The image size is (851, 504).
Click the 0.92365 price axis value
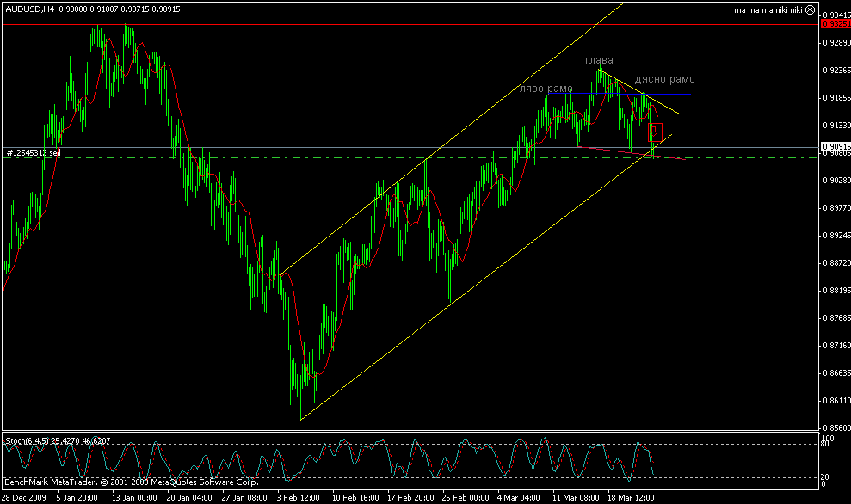point(836,70)
